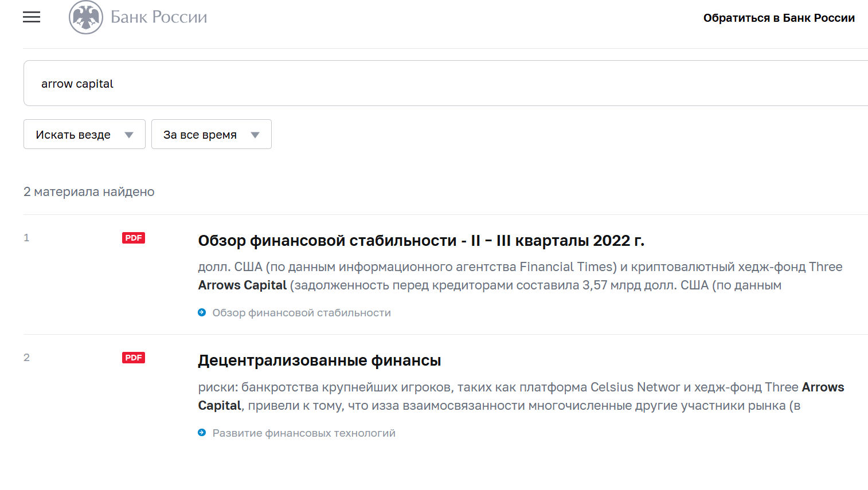
Task: Click result number 1 marker
Action: [26, 237]
